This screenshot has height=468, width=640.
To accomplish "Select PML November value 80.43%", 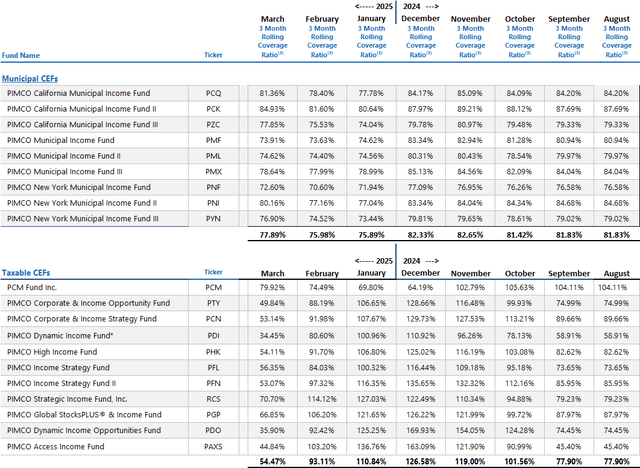I will click(470, 156).
